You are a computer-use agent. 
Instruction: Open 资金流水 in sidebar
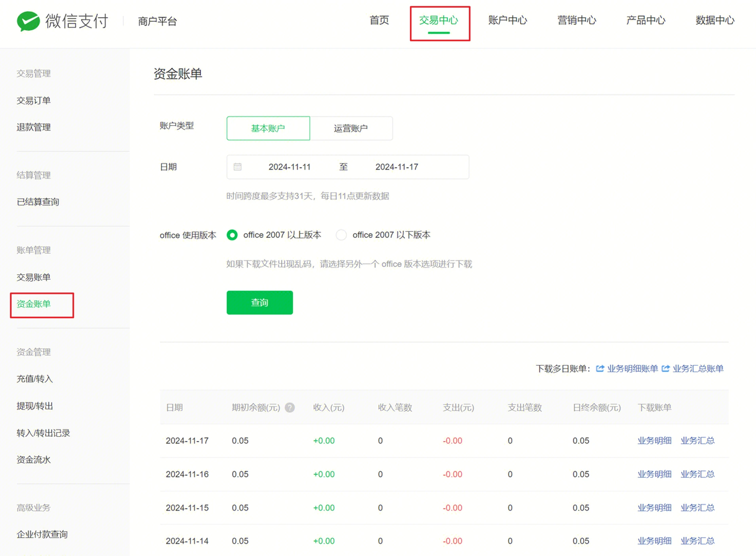click(34, 460)
